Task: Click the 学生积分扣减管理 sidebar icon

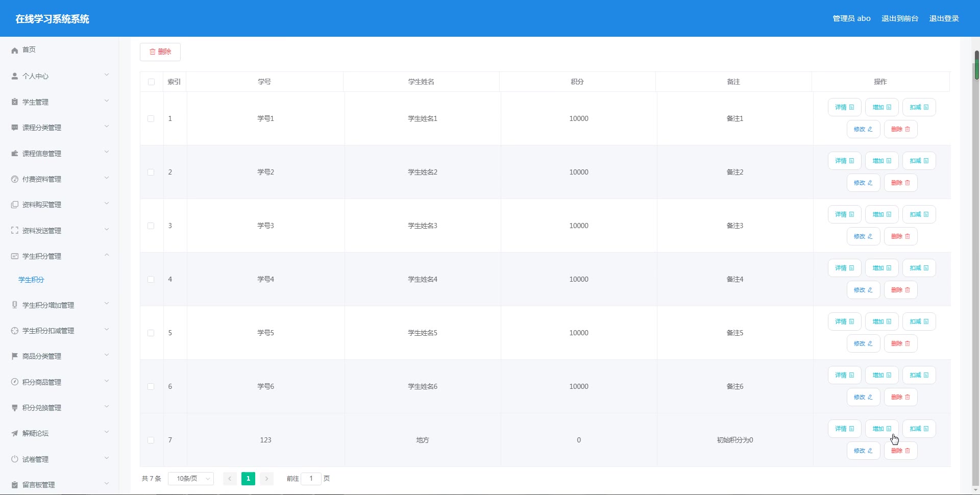Action: (15, 331)
